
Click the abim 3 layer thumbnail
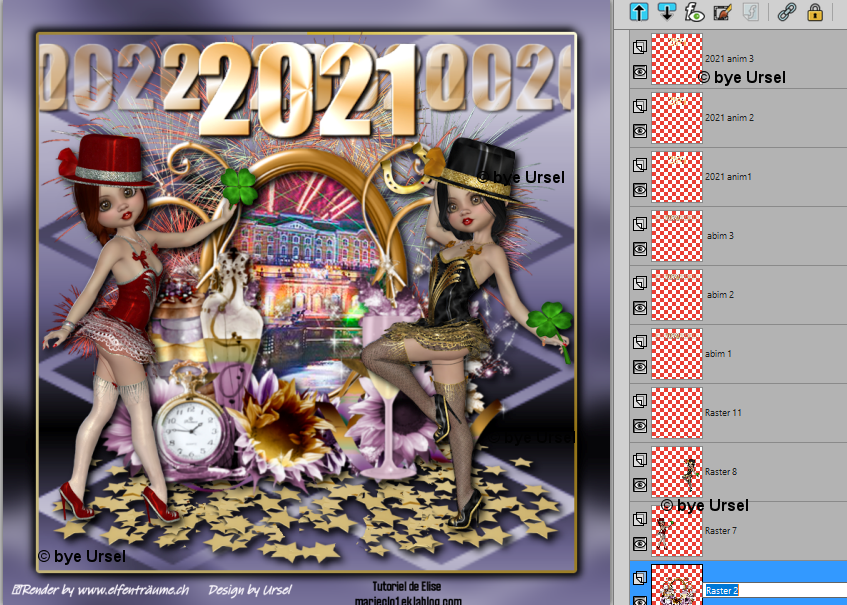677,236
